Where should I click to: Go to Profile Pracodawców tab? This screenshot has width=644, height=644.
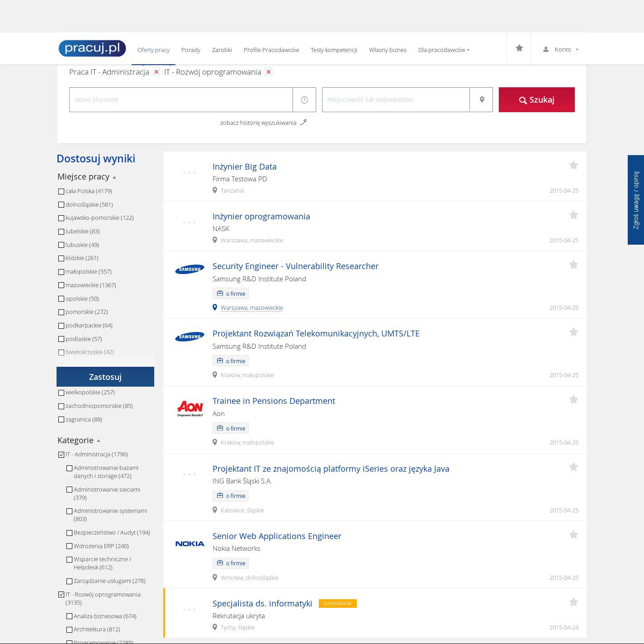coord(271,50)
